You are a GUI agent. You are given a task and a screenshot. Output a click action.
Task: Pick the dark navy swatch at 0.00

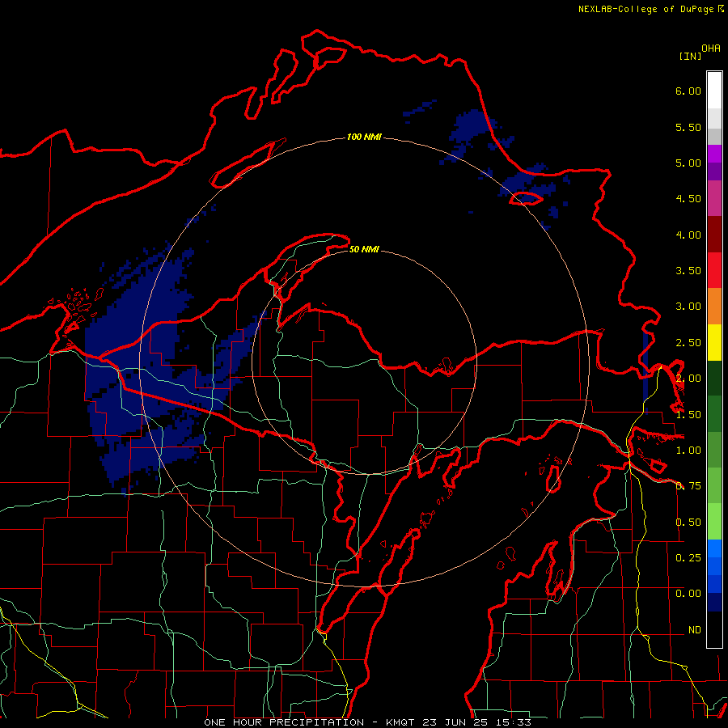[714, 602]
